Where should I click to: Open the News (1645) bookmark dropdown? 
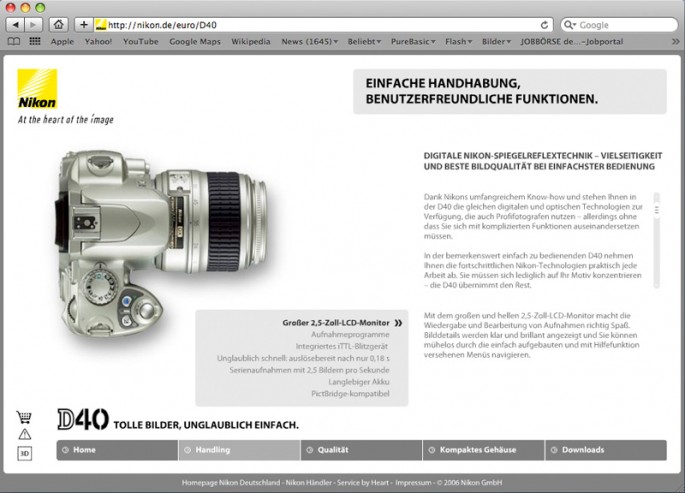click(309, 41)
